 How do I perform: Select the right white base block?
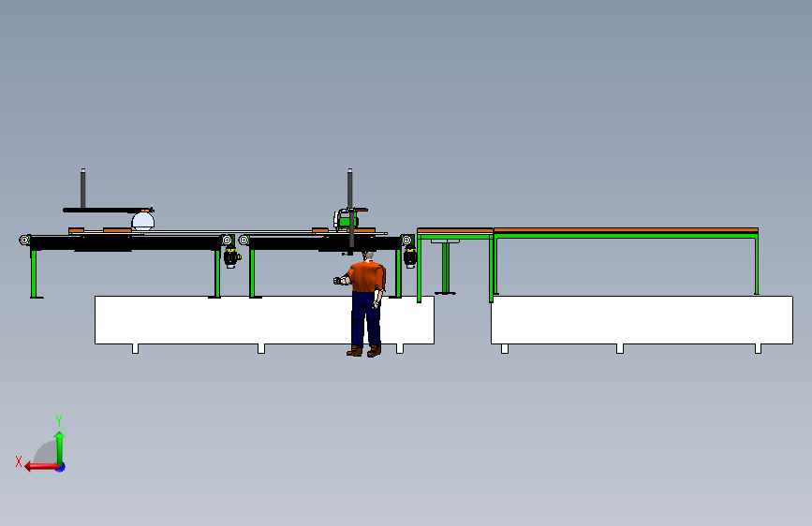(x=642, y=320)
